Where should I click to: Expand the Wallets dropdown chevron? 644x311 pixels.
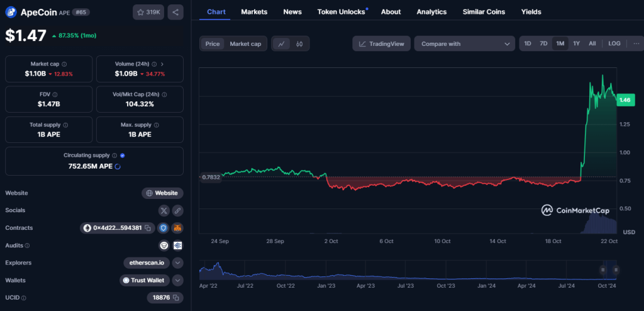pyautogui.click(x=177, y=281)
